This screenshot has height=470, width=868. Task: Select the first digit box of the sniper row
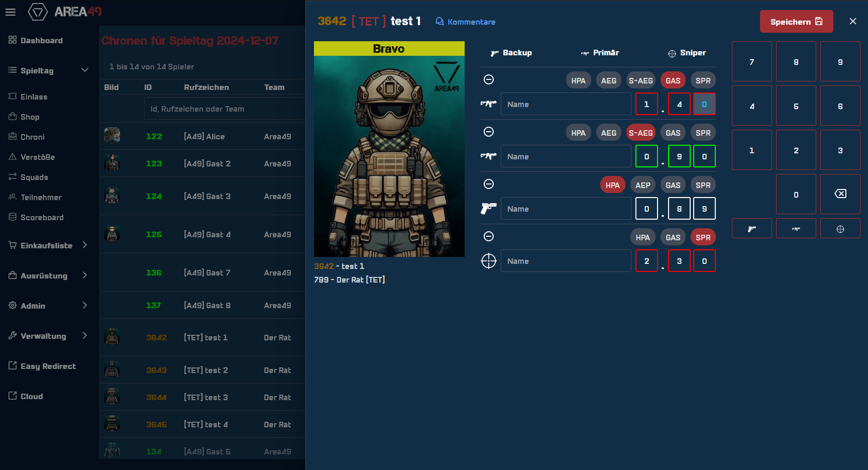click(x=646, y=261)
